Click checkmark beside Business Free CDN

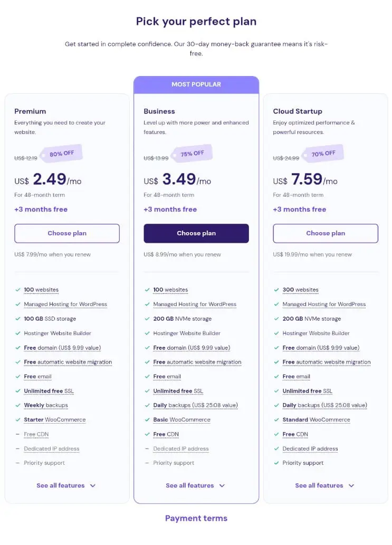point(147,434)
